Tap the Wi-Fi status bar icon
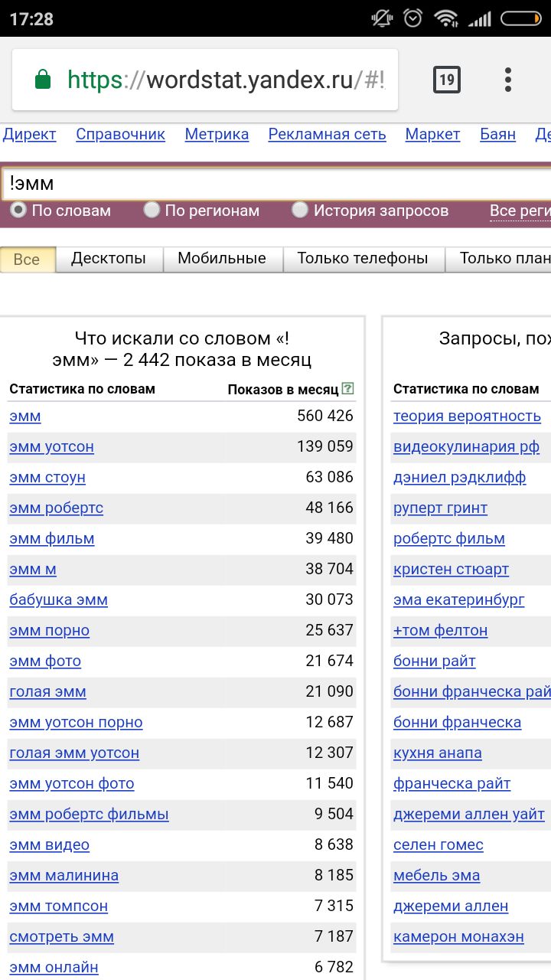Image resolution: width=551 pixels, height=980 pixels. pos(445,18)
